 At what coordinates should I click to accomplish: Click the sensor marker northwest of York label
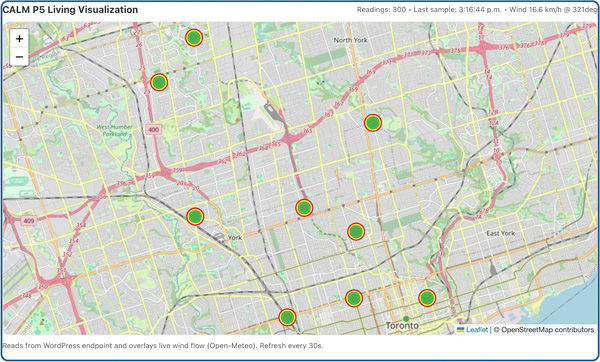click(x=195, y=217)
